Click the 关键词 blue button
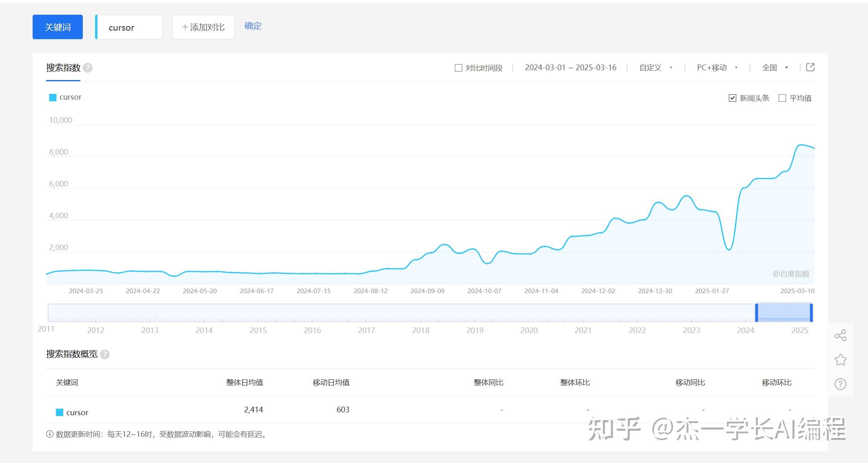Image resolution: width=868 pixels, height=463 pixels. 58,27
